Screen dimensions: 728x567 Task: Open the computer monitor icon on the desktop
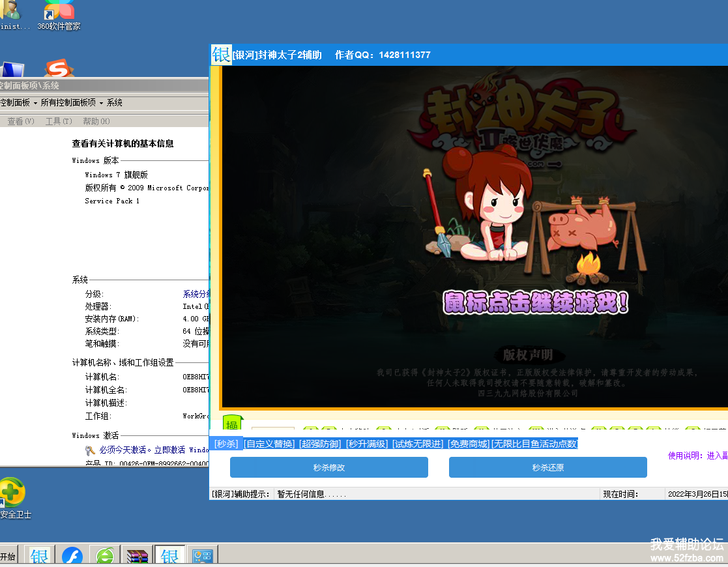(12, 69)
